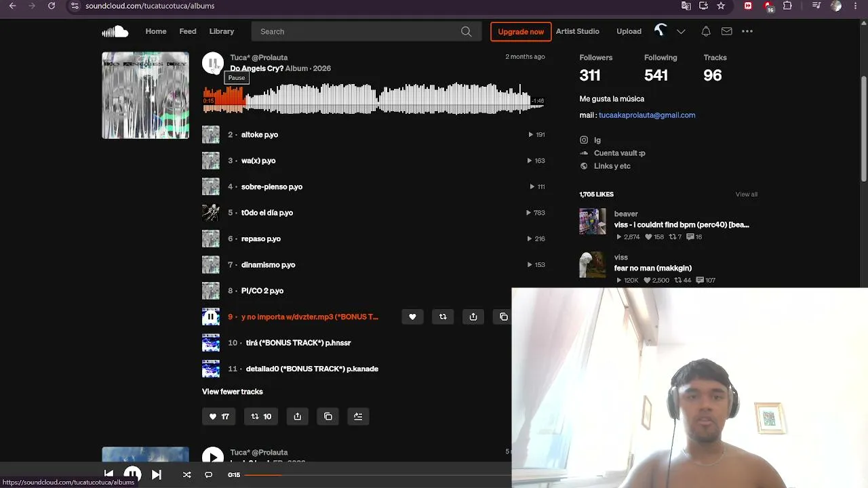Click View all likes
868x488 pixels.
pos(747,195)
